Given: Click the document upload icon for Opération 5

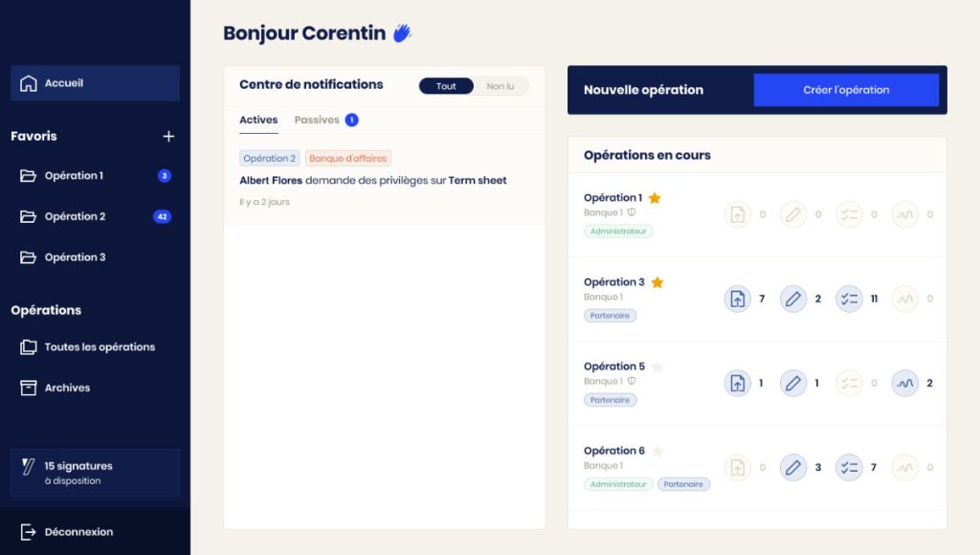Looking at the screenshot, I should (738, 383).
